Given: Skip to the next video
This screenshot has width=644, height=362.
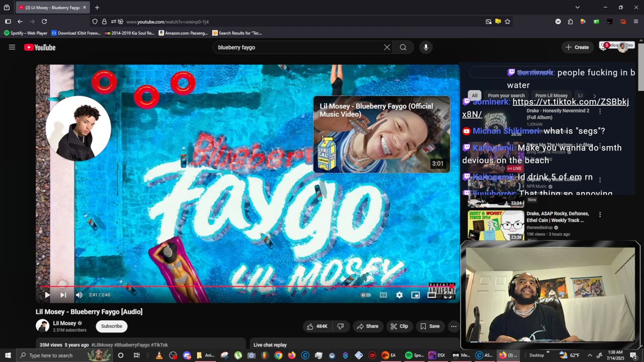Looking at the screenshot, I should tap(63, 295).
